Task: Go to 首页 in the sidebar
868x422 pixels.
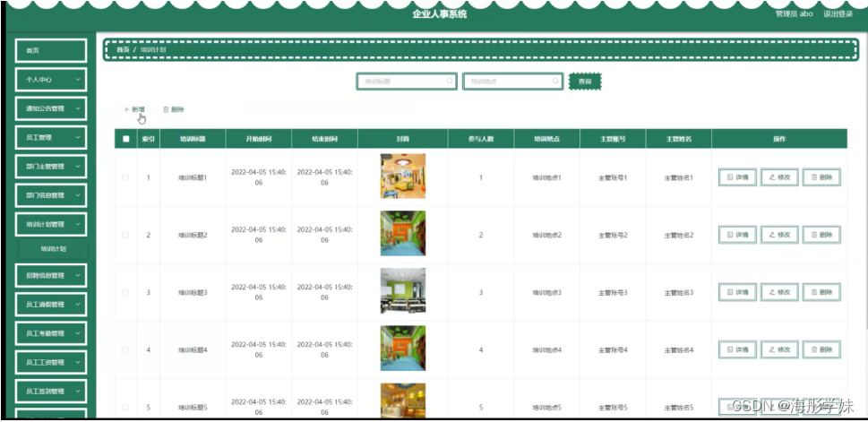Action: coord(51,50)
